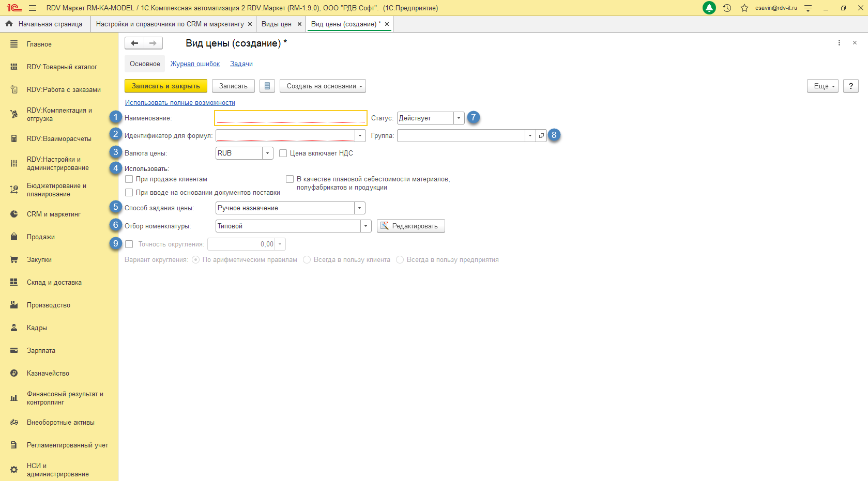Expand the Статус dropdown

click(x=459, y=118)
